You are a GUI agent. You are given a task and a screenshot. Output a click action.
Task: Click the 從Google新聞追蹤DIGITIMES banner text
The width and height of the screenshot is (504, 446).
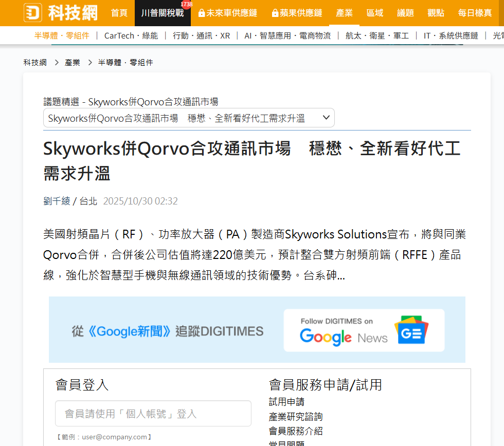click(x=168, y=331)
